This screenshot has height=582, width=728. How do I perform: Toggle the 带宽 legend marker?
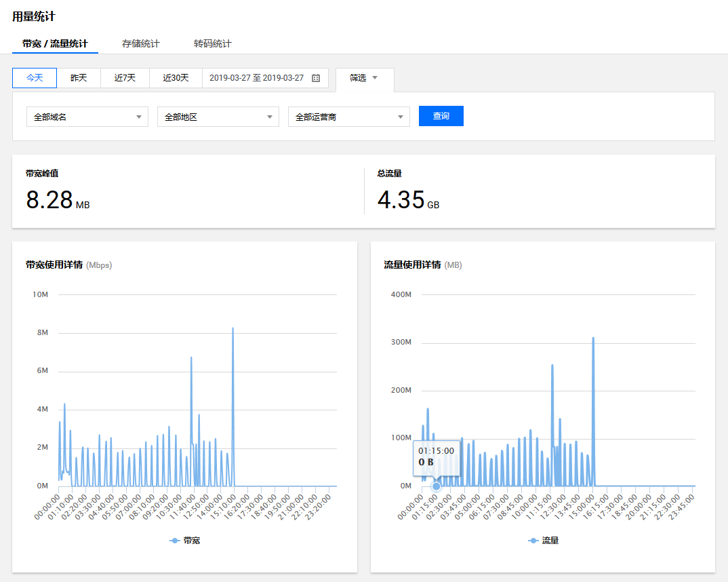pos(175,541)
